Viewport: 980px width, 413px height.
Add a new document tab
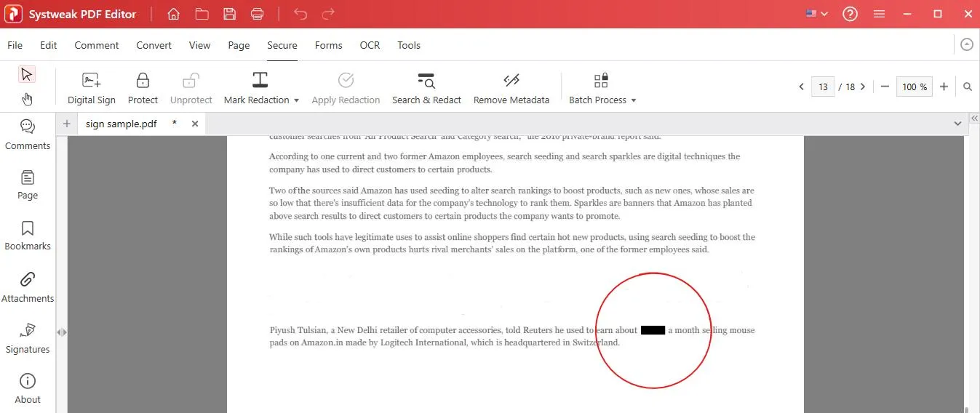click(x=67, y=124)
